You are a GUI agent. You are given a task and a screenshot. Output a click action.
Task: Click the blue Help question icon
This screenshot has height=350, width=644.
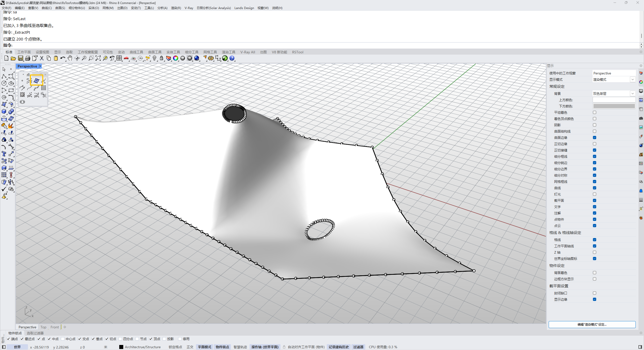click(x=232, y=58)
